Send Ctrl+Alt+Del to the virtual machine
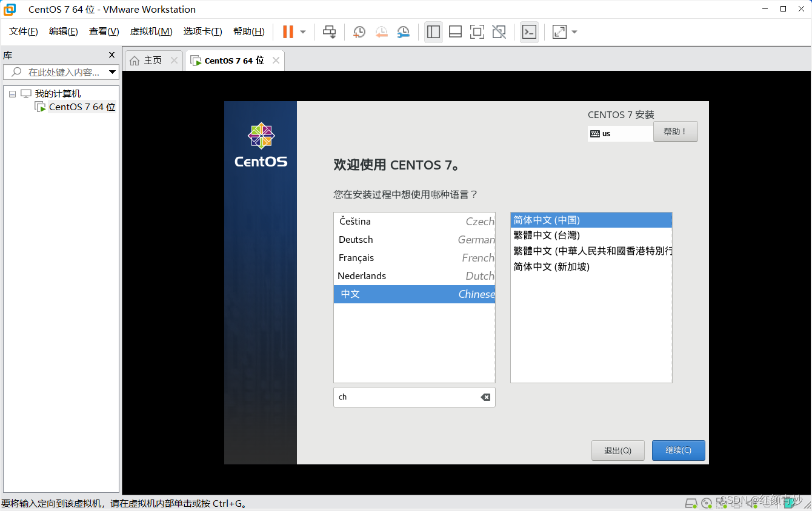 329,32
